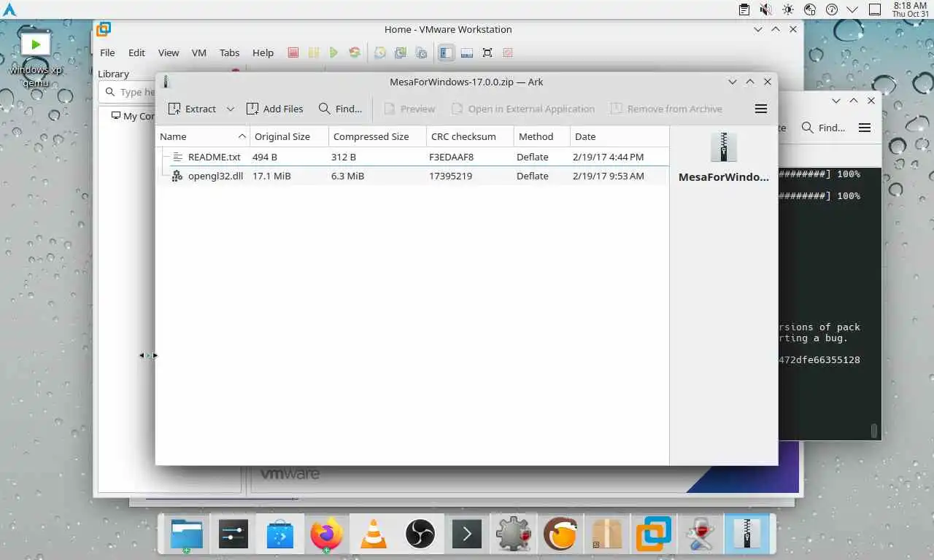Click the Ark archive icon in dock
Screen dimensions: 934x560
coord(746,534)
